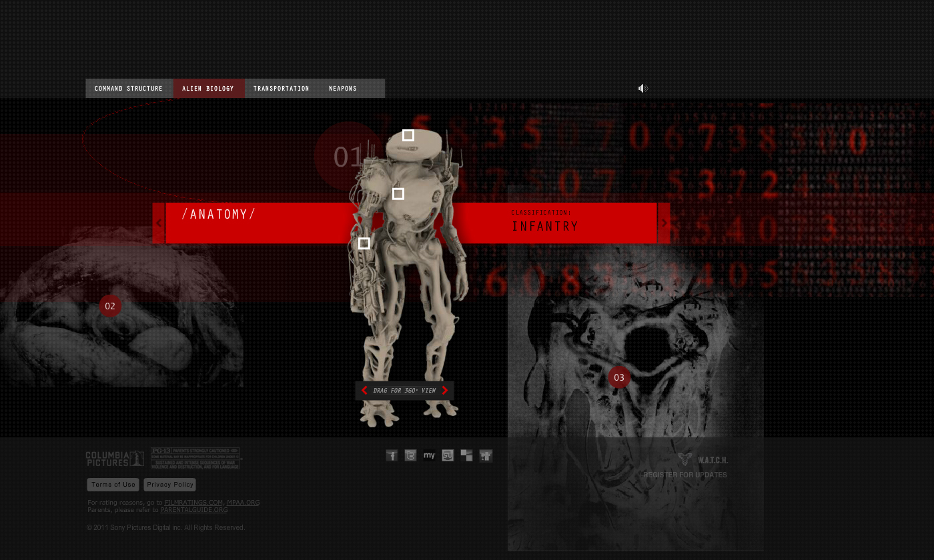Open the TRANSPORTATION section

tap(281, 88)
